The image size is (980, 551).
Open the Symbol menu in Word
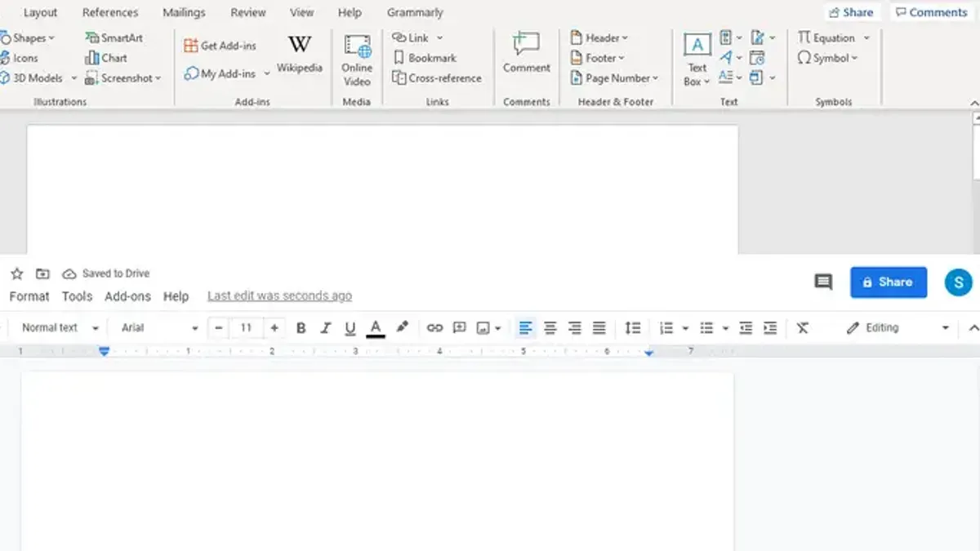tap(827, 58)
